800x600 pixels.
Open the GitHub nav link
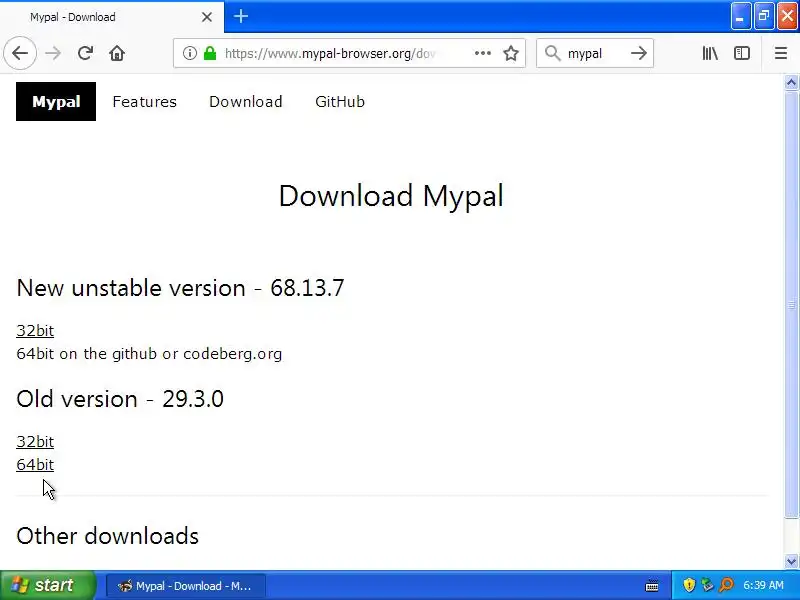pos(340,102)
